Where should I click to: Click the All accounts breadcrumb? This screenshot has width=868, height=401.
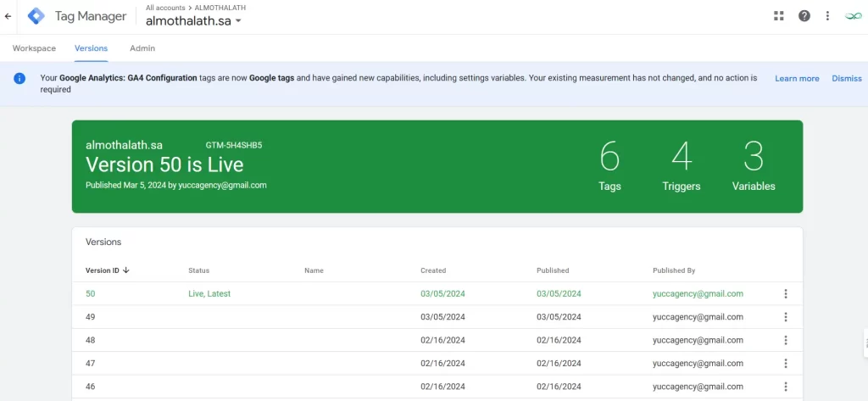click(x=166, y=7)
